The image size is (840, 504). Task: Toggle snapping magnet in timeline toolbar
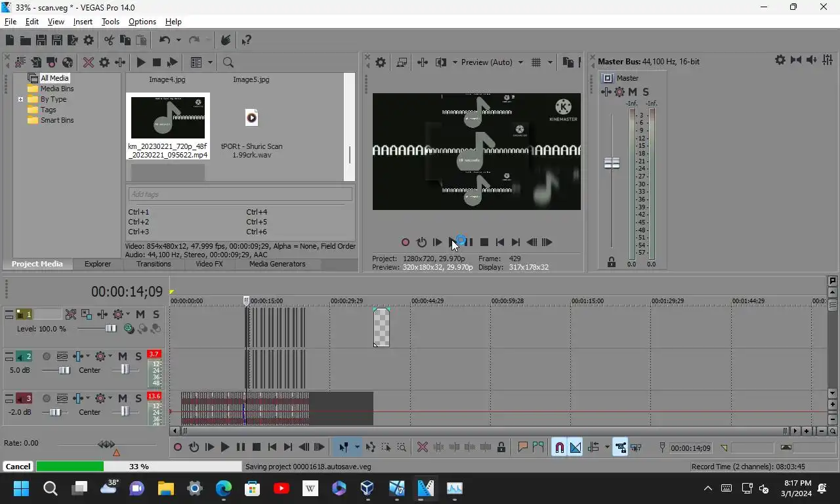[560, 448]
